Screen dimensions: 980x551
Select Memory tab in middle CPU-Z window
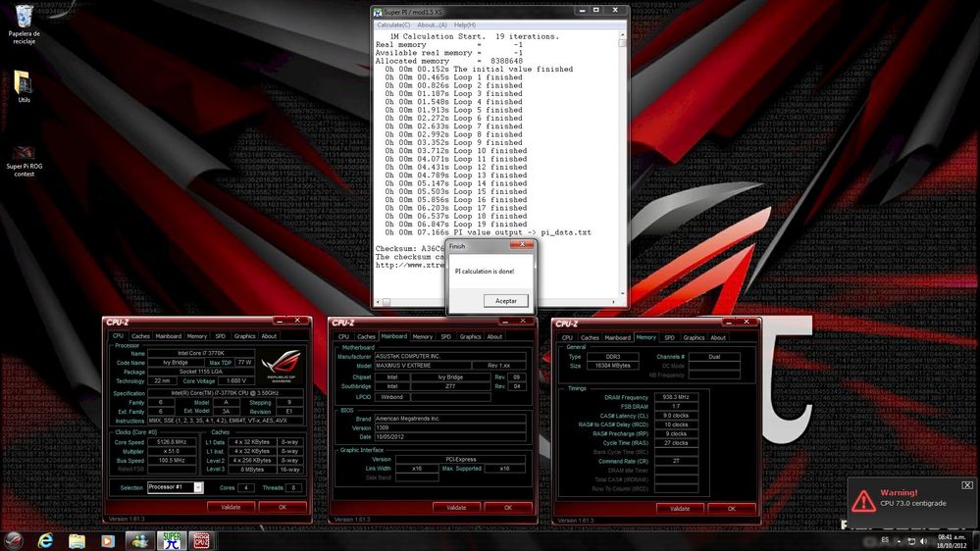(x=423, y=336)
